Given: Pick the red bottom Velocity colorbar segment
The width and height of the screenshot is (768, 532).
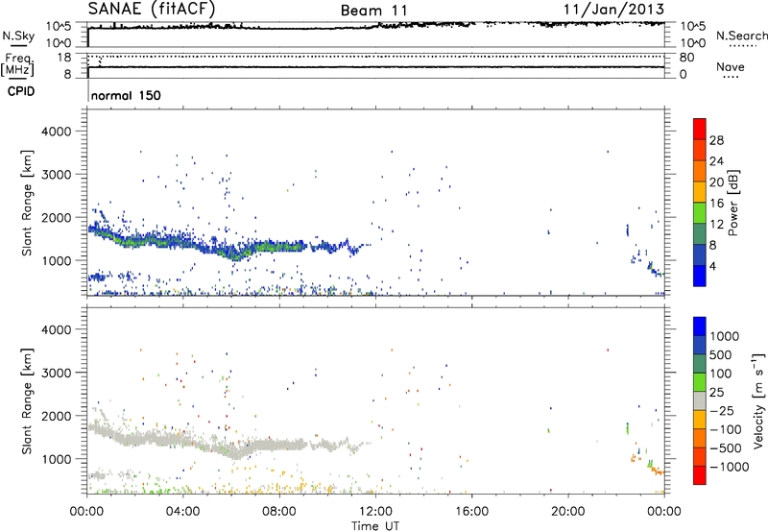Looking at the screenshot, I should pos(700,475).
